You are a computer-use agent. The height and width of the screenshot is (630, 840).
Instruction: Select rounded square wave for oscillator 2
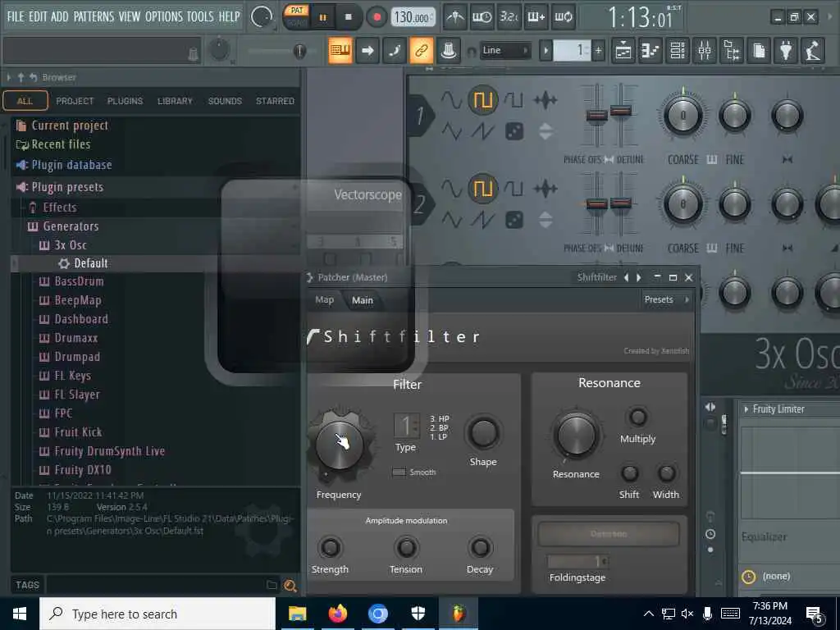[x=514, y=189]
